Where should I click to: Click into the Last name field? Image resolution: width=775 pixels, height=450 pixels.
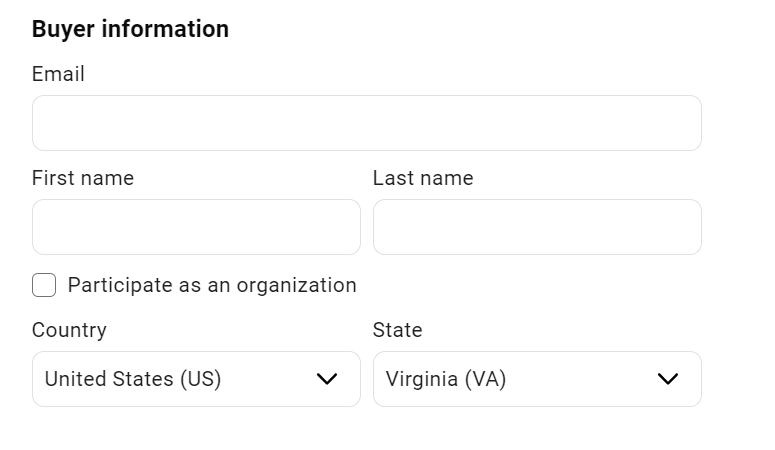click(537, 227)
